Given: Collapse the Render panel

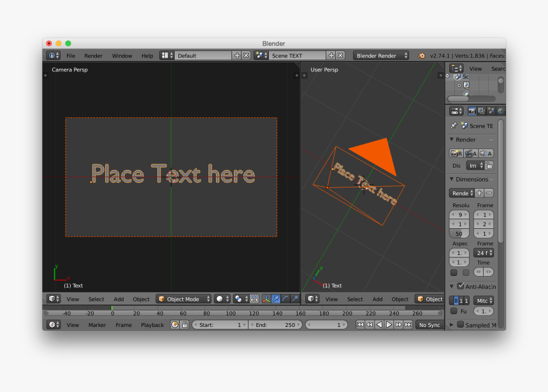Looking at the screenshot, I should [452, 140].
